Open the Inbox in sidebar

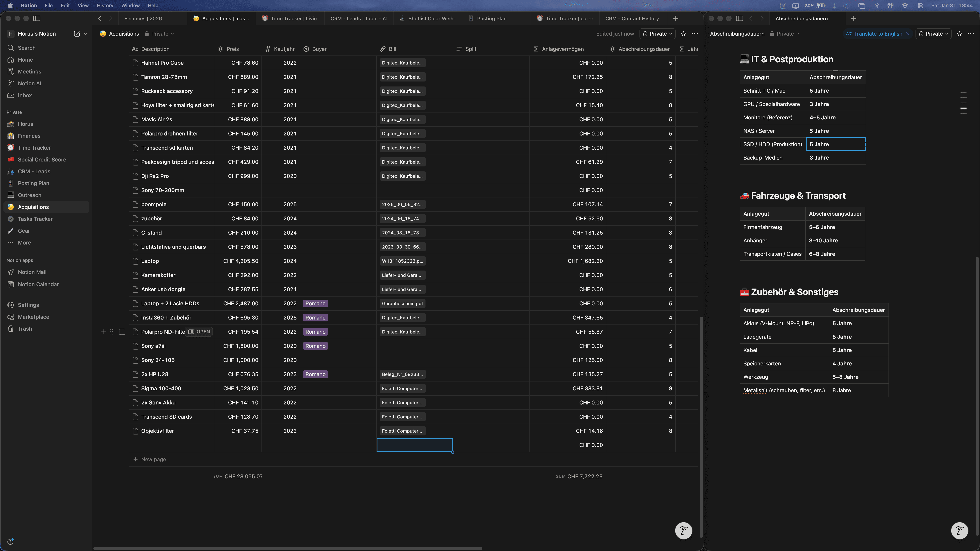click(25, 95)
